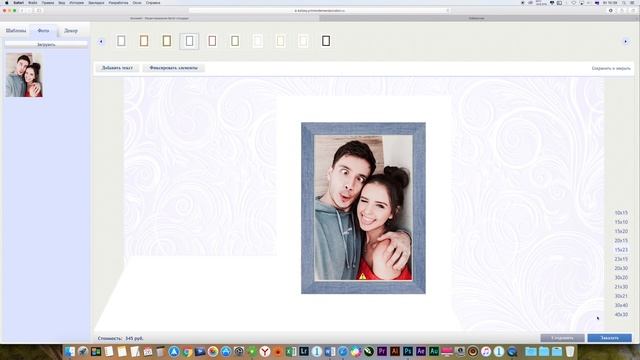Open the Декор tab

coord(71,31)
